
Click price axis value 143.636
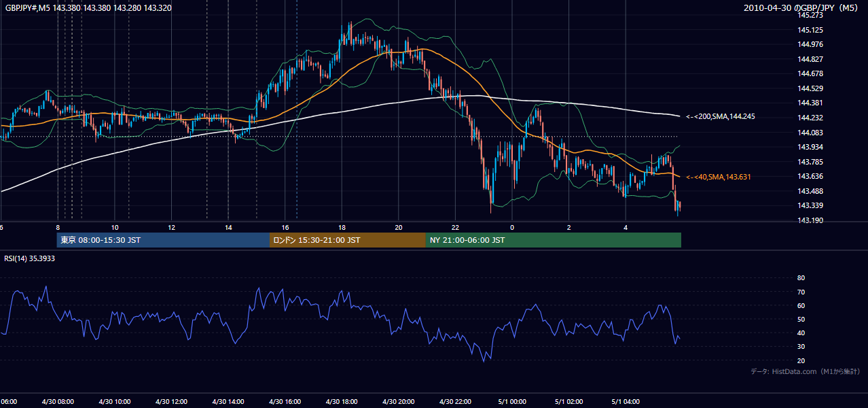click(x=811, y=176)
